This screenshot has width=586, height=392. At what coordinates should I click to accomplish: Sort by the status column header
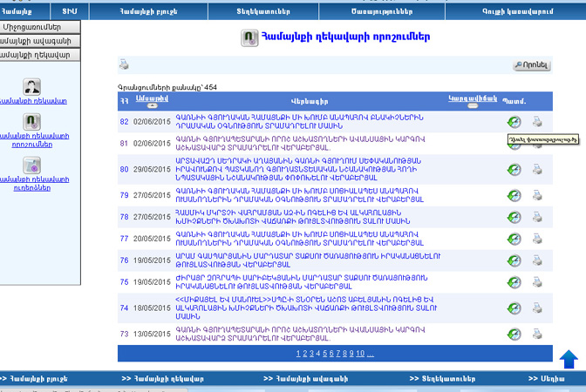click(x=473, y=98)
